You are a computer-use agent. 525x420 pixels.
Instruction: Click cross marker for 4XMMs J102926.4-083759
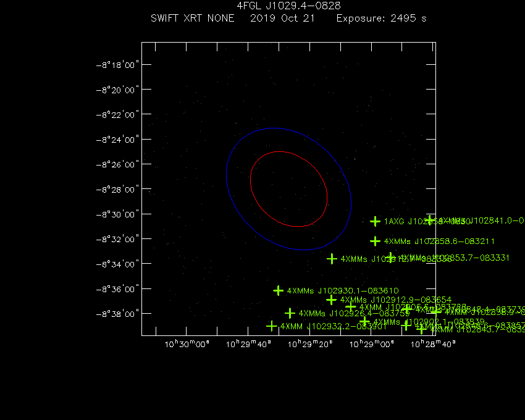[x=290, y=314]
